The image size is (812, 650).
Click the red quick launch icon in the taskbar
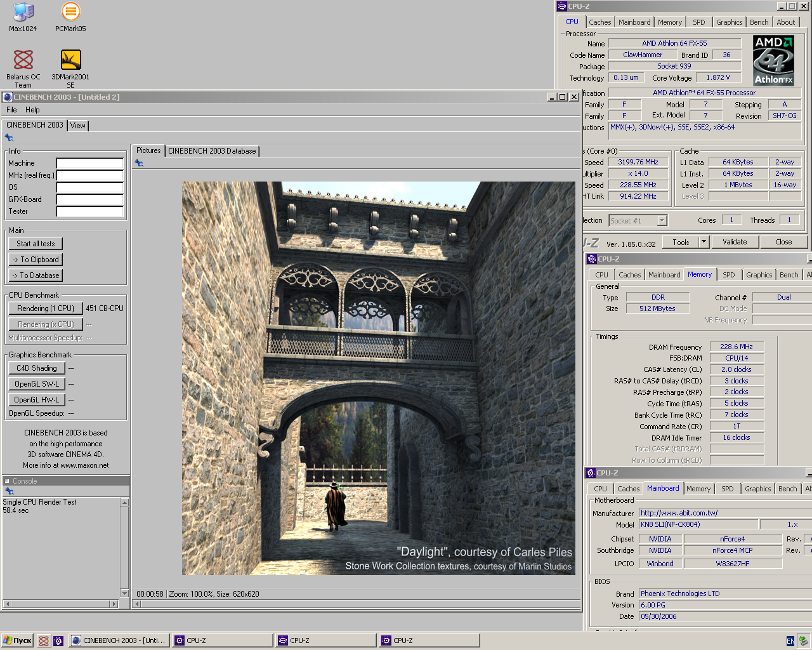(x=43, y=640)
